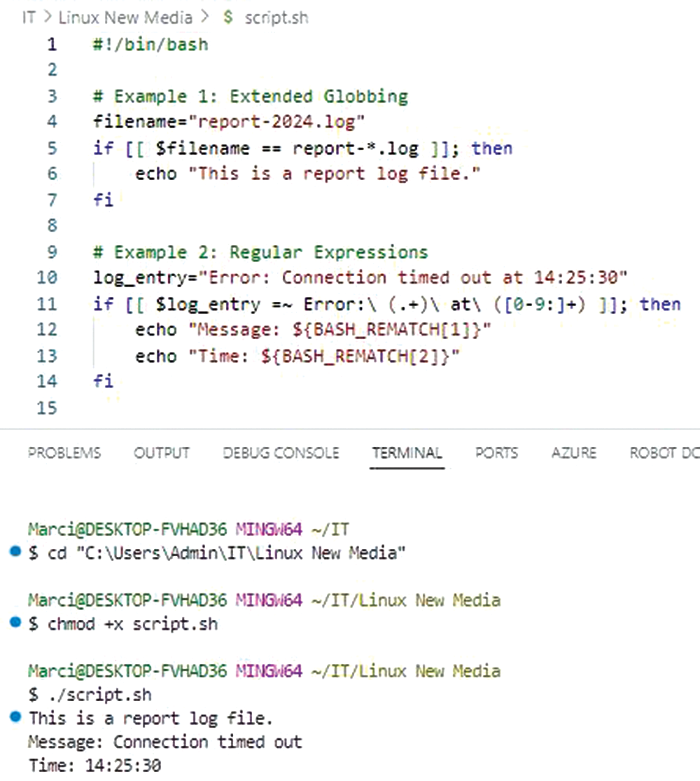The width and height of the screenshot is (700, 781).
Task: Click line number 15 in the gutter
Action: coord(48,408)
